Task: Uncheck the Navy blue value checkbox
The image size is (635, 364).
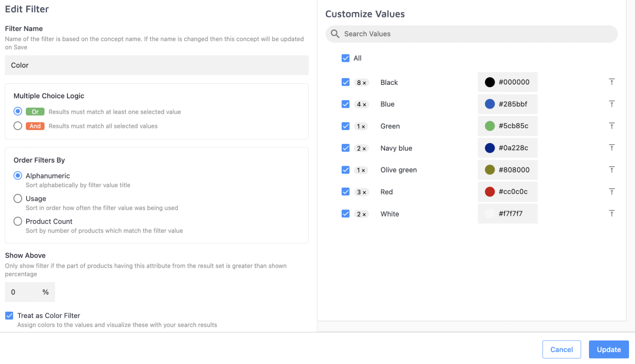Action: point(346,148)
